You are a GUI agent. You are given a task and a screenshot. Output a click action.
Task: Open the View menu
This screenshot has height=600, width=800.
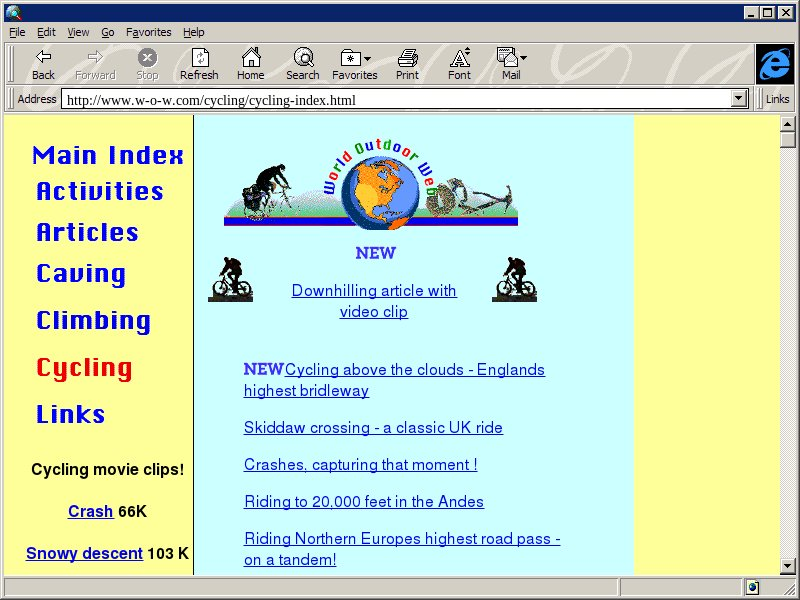pyautogui.click(x=78, y=32)
